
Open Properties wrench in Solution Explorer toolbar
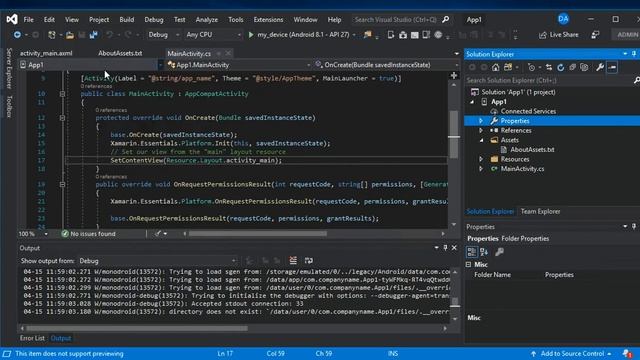coord(600,67)
